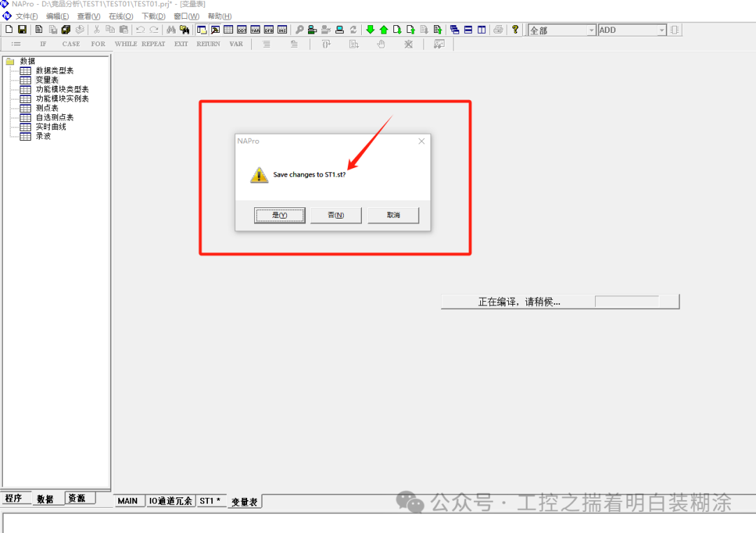Switch to the MAIN document tab
756x533 pixels.
(x=128, y=501)
